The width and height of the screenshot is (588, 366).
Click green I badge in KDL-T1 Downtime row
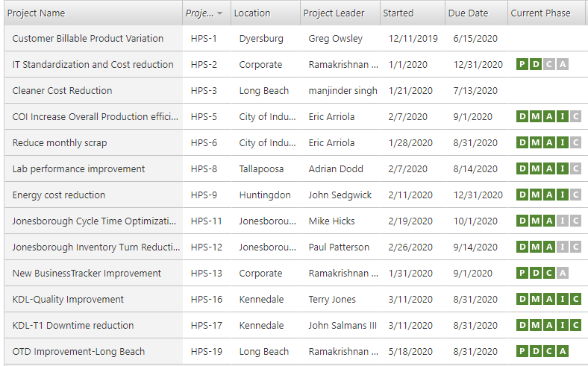[x=563, y=325]
